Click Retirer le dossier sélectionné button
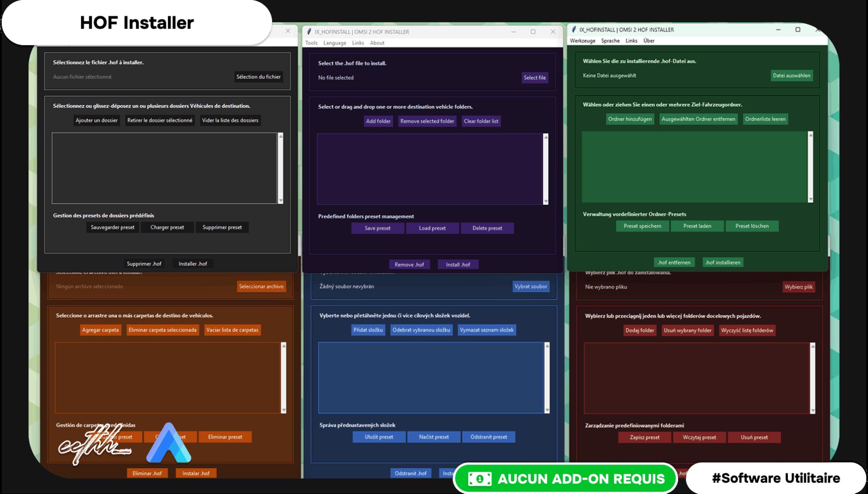This screenshot has height=494, width=868. (x=160, y=120)
